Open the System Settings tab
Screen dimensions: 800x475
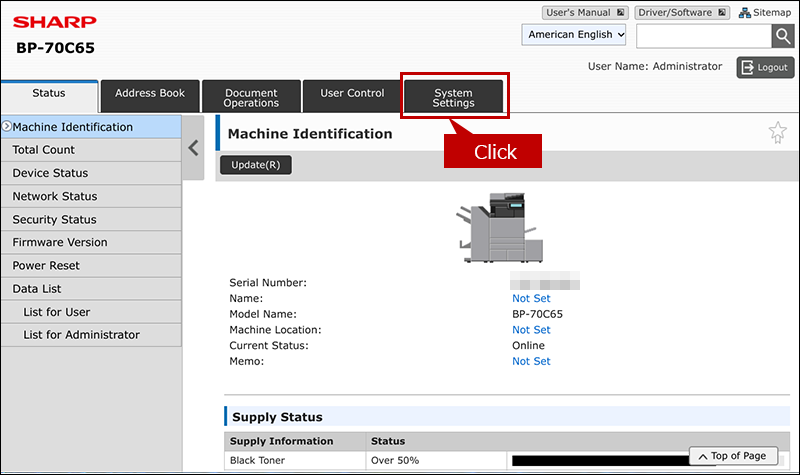click(454, 96)
